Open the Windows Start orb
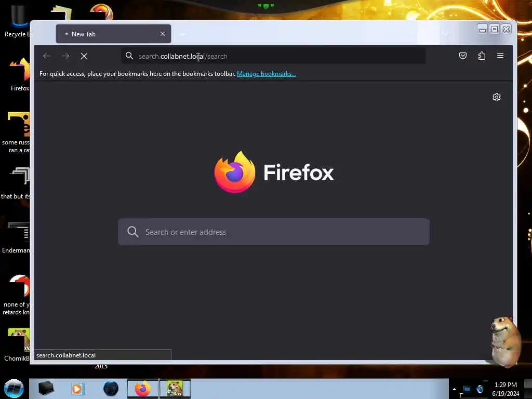Viewport: 532px width, 399px height. [14, 389]
